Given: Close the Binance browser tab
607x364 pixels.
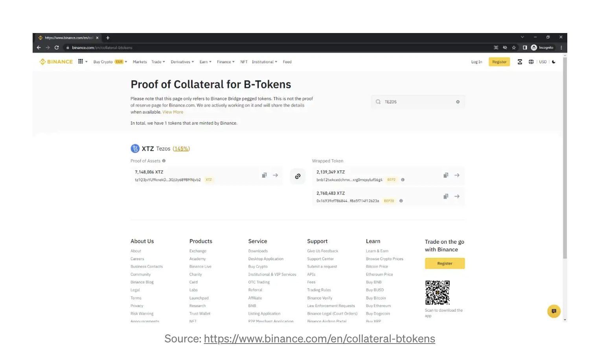Looking at the screenshot, I should 97,38.
